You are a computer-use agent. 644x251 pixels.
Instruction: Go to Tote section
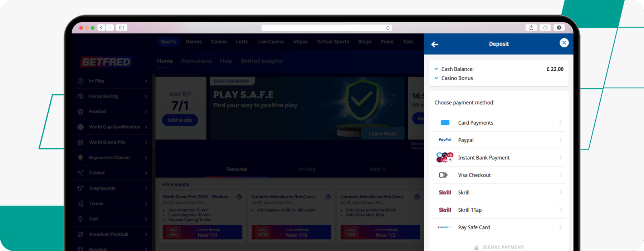point(408,42)
